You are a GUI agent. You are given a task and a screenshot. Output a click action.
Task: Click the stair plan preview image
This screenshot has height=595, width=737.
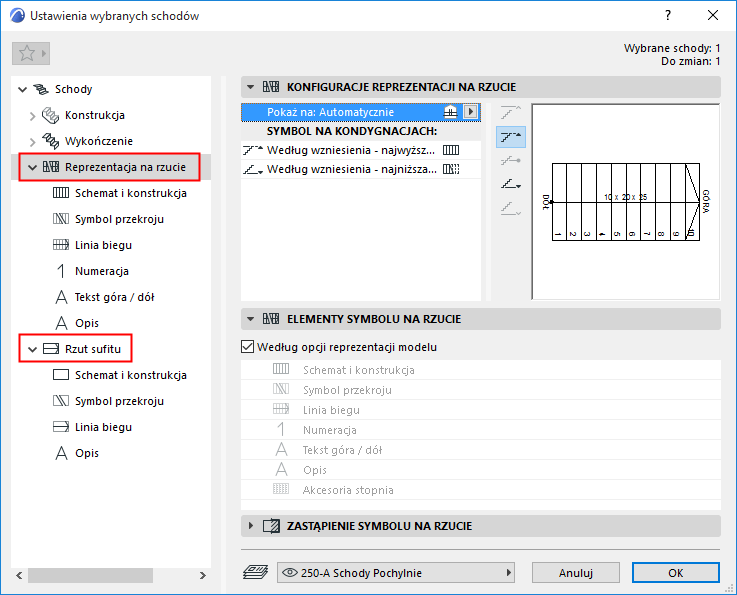(x=626, y=202)
